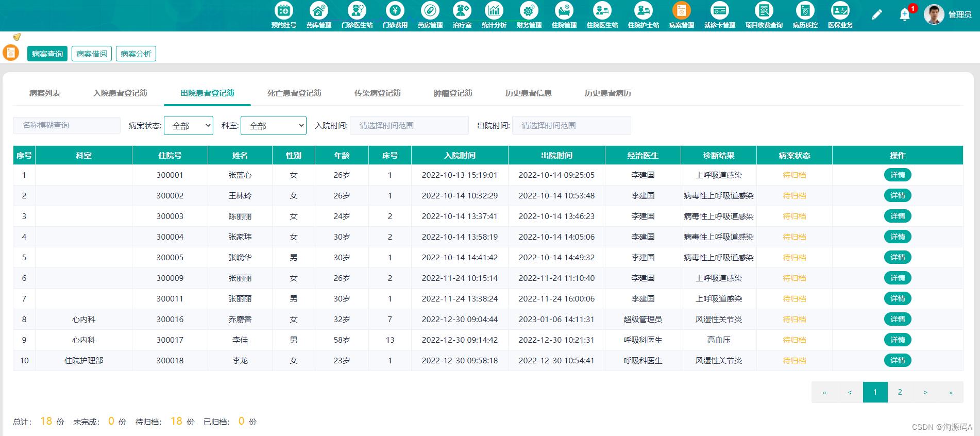980x436 pixels.
Task: Open the 药库管理 drug warehouse icon
Action: 319,10
